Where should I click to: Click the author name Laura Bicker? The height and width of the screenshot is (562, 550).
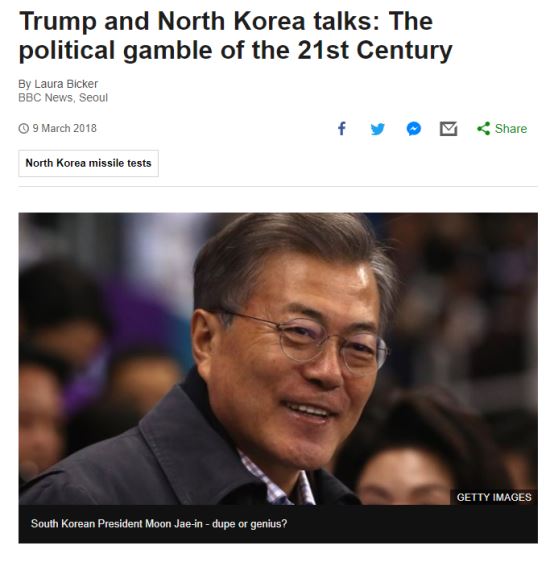point(66,84)
